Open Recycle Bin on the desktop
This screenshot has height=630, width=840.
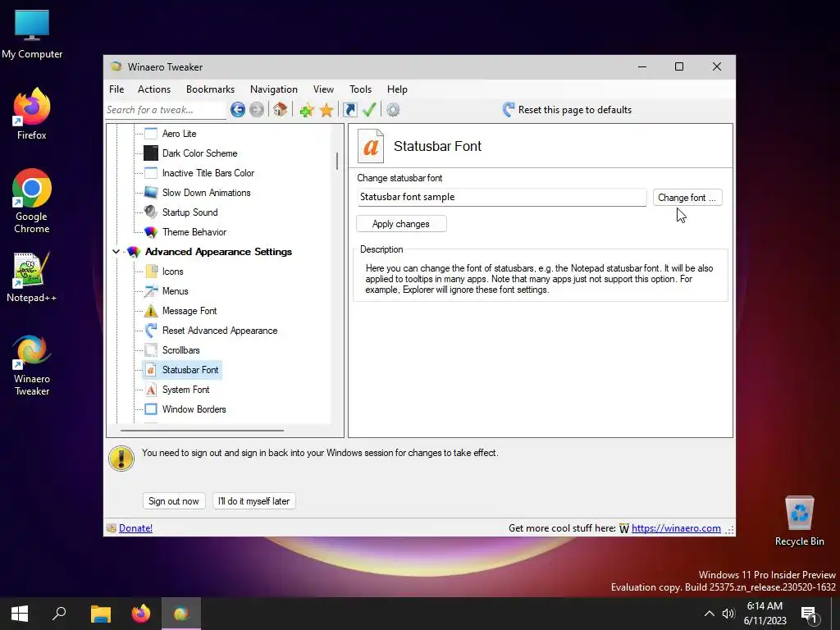(x=799, y=520)
